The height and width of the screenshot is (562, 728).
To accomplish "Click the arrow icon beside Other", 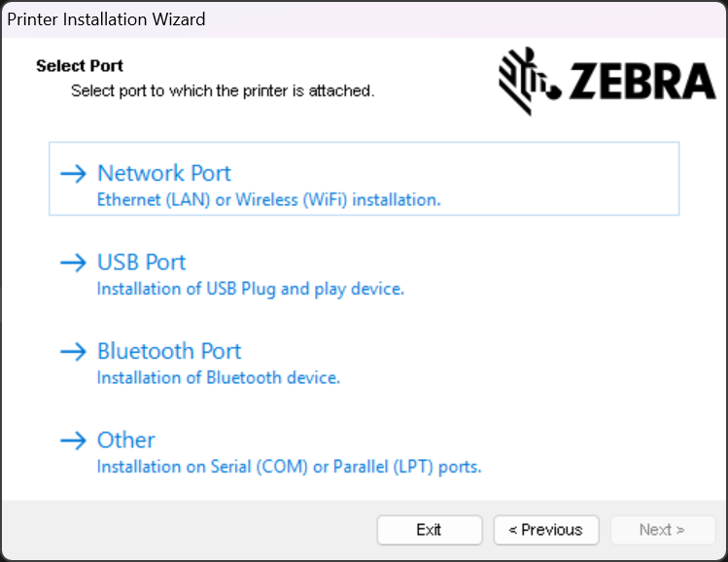I will click(73, 440).
